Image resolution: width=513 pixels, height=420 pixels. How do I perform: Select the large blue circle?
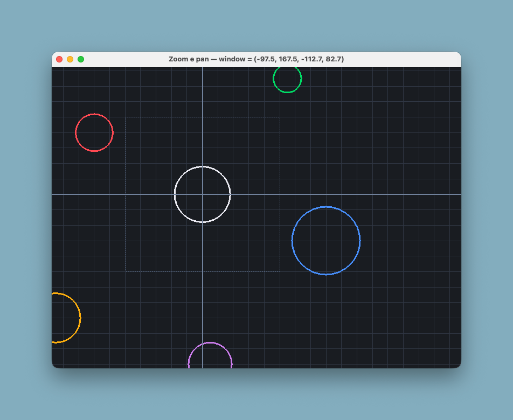point(326,241)
